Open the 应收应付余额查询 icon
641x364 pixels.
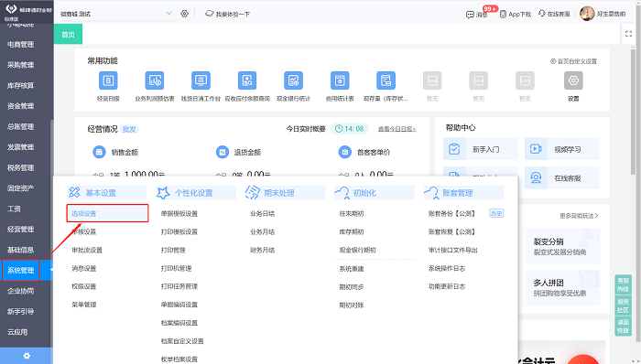tap(247, 80)
